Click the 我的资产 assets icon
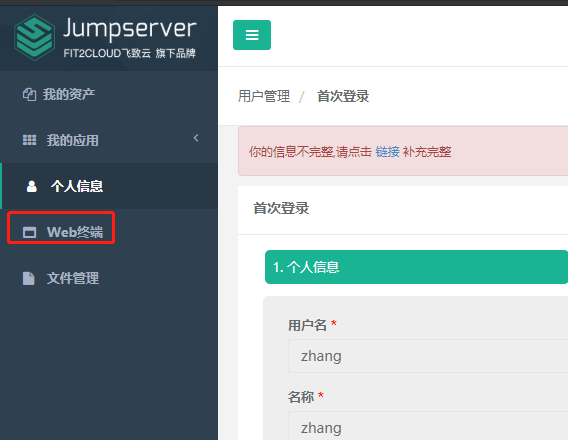The image size is (568, 440). (x=29, y=94)
